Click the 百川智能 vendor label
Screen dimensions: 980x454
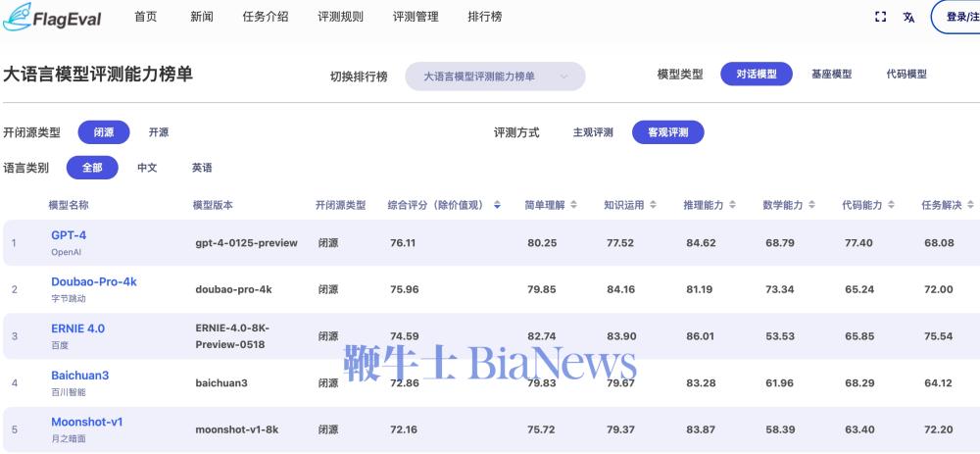coord(69,392)
